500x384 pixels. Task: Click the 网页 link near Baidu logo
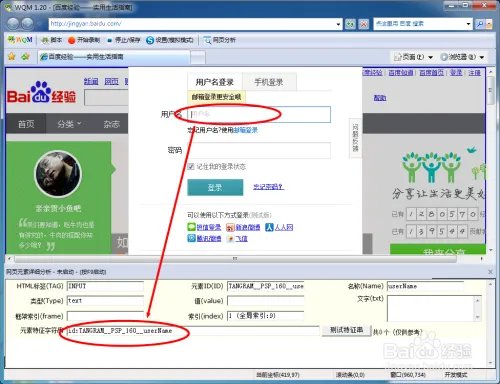111,81
